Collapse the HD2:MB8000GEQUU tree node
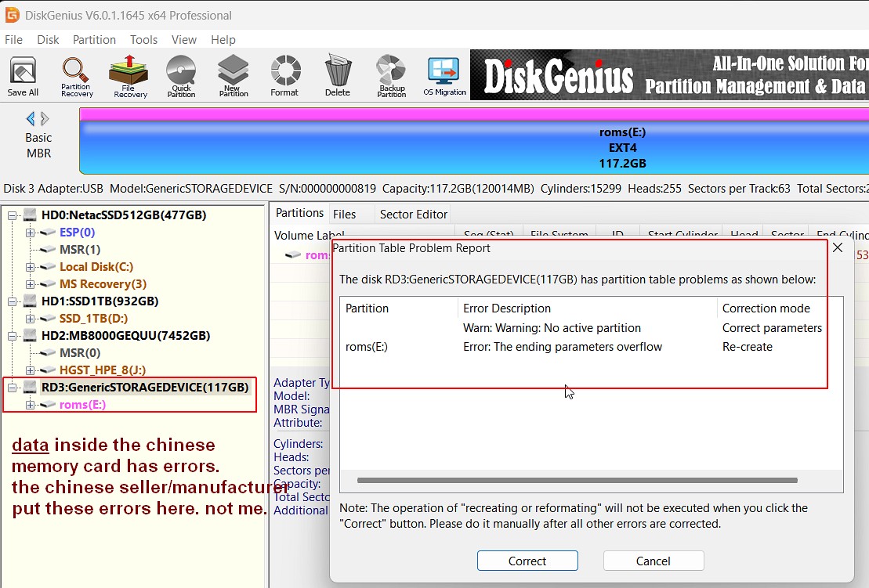Image resolution: width=869 pixels, height=588 pixels. [13, 336]
